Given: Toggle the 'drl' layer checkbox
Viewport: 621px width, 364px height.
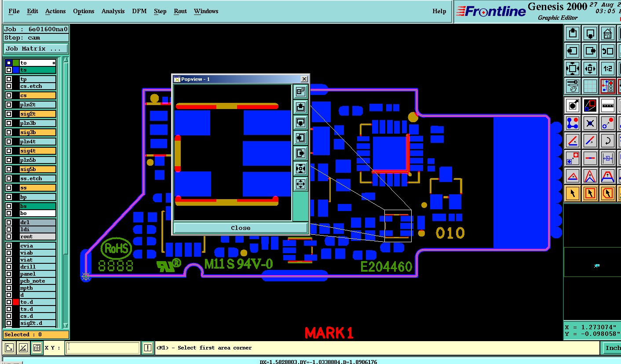Looking at the screenshot, I should tap(9, 222).
